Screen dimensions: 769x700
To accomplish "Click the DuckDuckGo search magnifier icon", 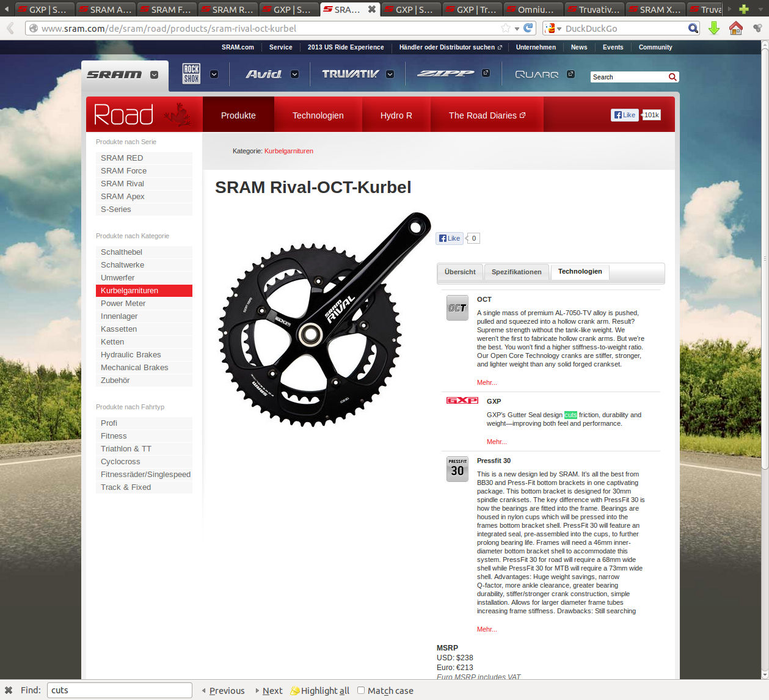I will click(x=693, y=28).
